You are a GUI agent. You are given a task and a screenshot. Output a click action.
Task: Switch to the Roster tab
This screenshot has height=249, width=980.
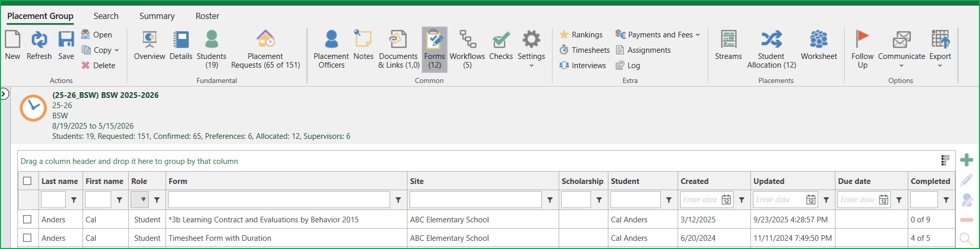(208, 16)
